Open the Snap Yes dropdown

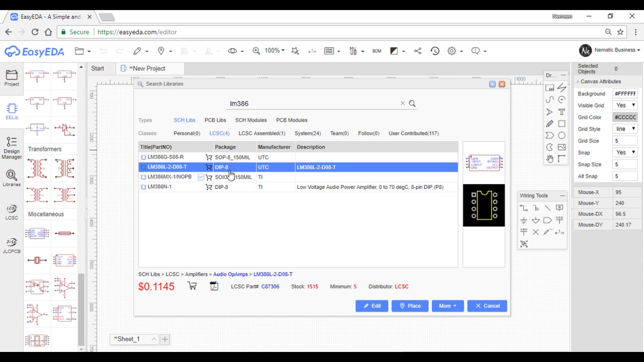(625, 152)
